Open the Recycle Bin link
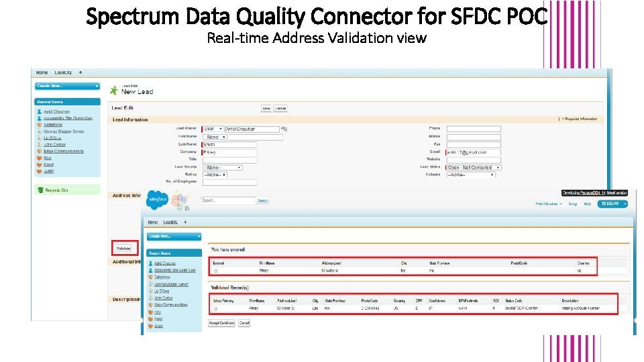 [x=56, y=190]
